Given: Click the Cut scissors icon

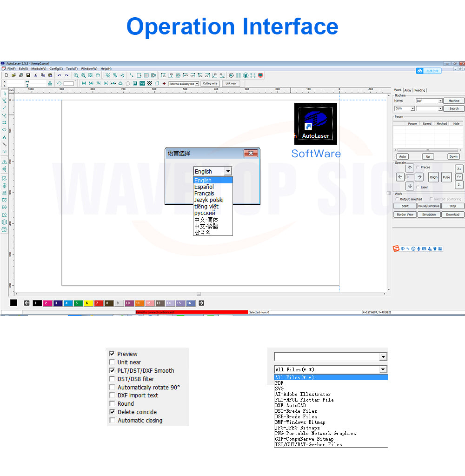Looking at the screenshot, I should pos(35,75).
